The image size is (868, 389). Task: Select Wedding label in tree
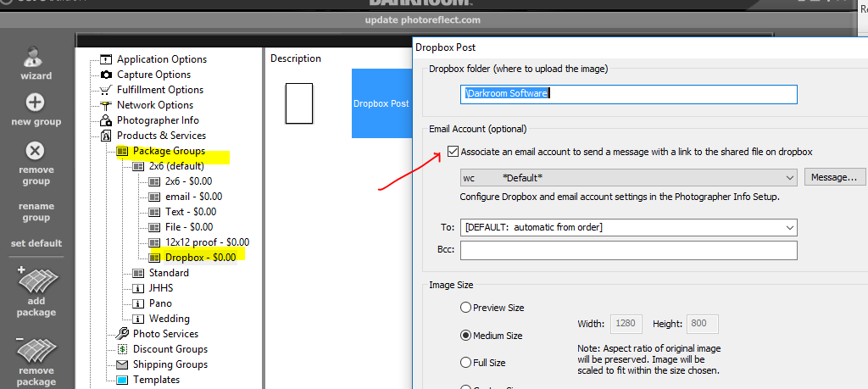[x=170, y=319]
